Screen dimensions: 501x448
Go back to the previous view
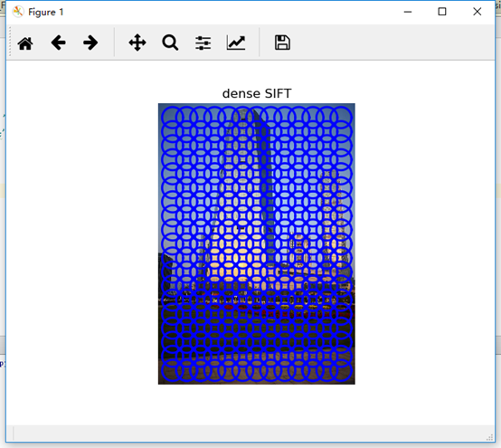58,43
